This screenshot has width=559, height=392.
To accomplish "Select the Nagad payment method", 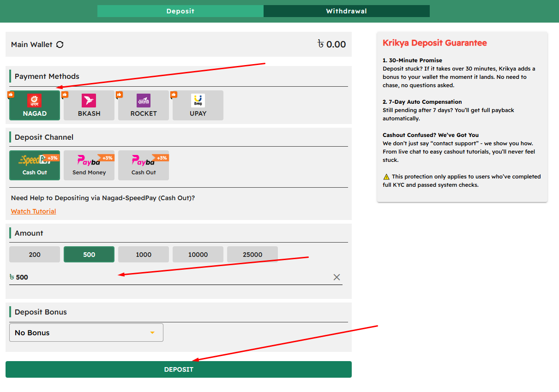I will [35, 106].
